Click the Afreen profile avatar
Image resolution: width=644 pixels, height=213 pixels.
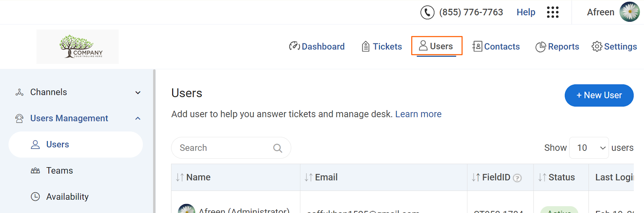[630, 12]
